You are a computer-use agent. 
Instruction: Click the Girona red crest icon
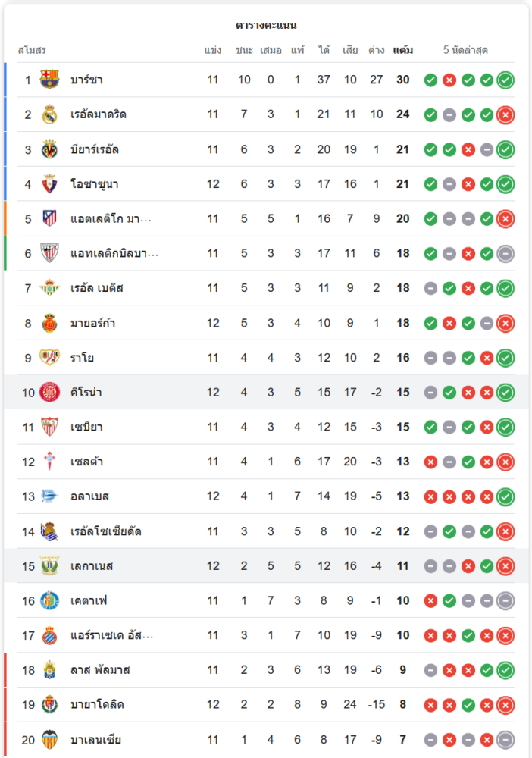click(x=50, y=393)
